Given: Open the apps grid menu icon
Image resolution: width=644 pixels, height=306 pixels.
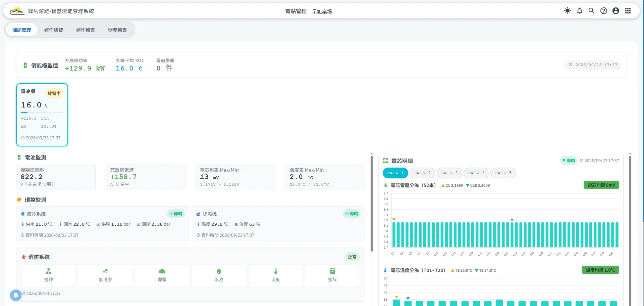Looking at the screenshot, I should pos(628,11).
